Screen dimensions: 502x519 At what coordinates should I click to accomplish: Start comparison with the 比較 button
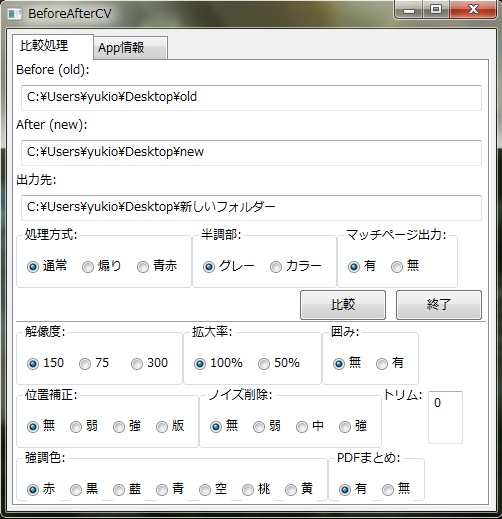(x=343, y=305)
